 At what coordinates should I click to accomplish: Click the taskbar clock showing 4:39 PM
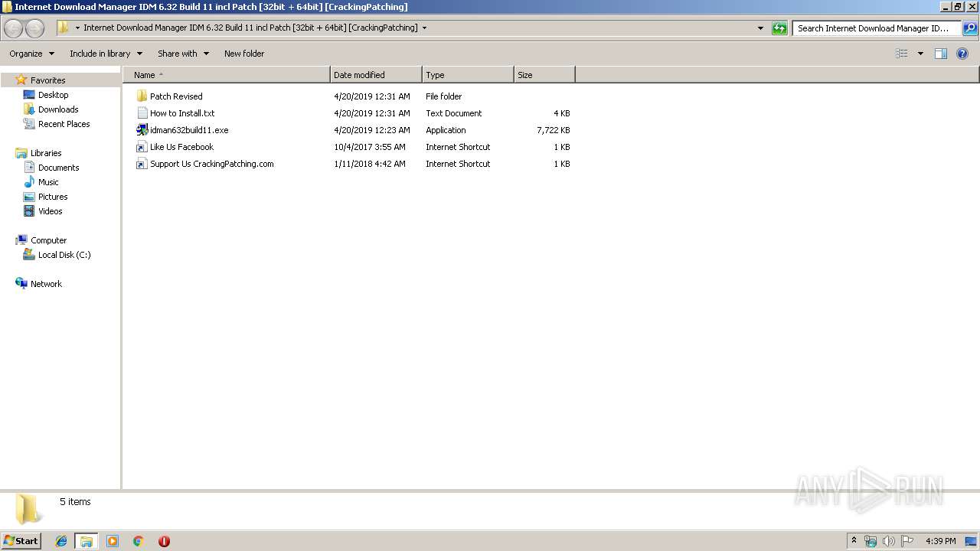click(x=940, y=541)
